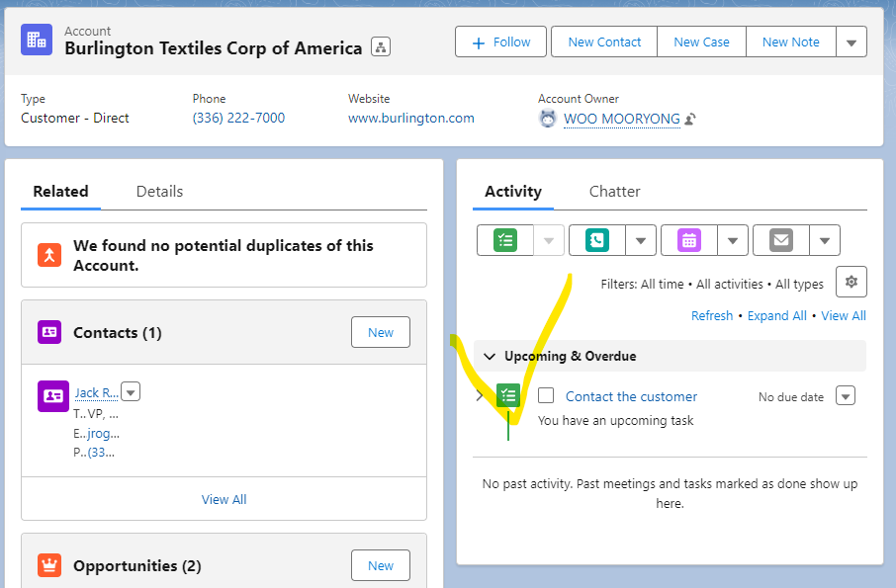Image resolution: width=896 pixels, height=588 pixels.
Task: Click the change owner icon
Action: 690,119
